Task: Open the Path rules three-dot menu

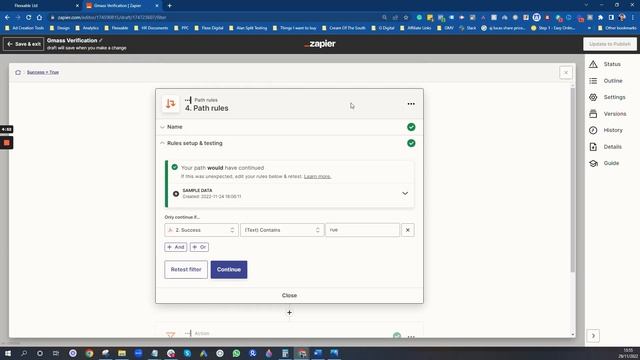Action: pyautogui.click(x=411, y=104)
